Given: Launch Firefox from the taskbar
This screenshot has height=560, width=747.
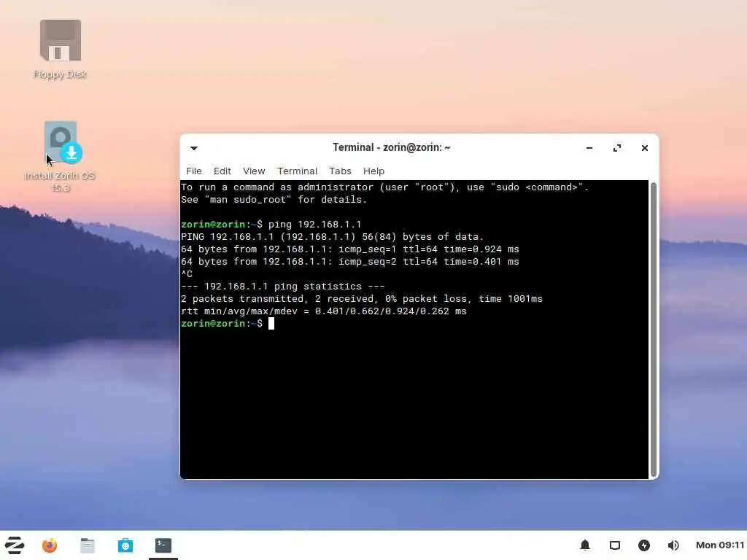Looking at the screenshot, I should click(50, 545).
